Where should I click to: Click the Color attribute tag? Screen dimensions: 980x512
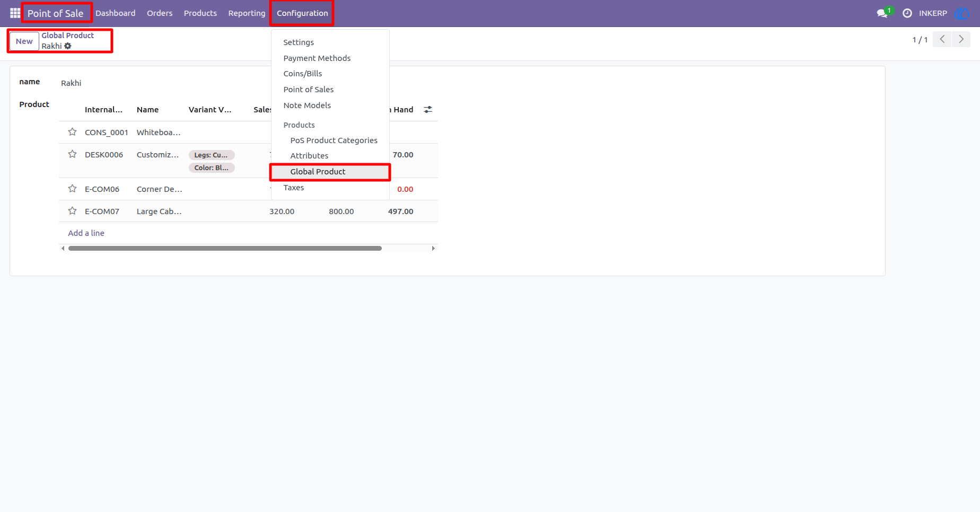point(212,167)
